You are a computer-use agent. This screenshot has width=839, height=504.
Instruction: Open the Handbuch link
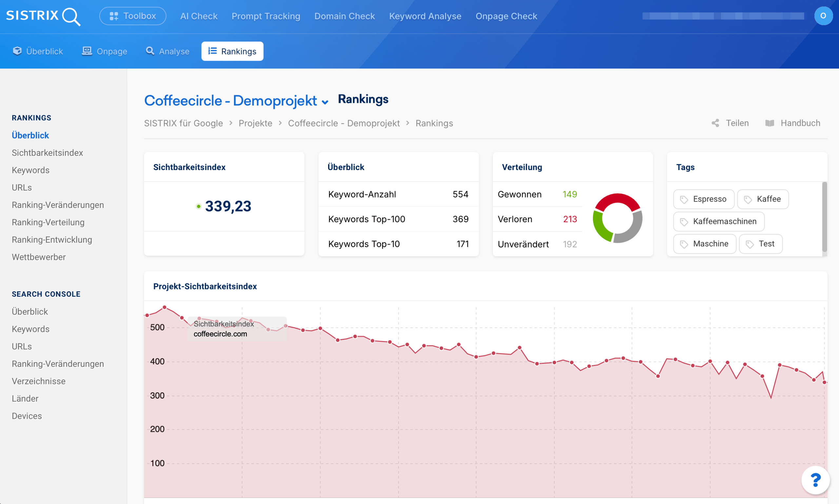(x=793, y=123)
